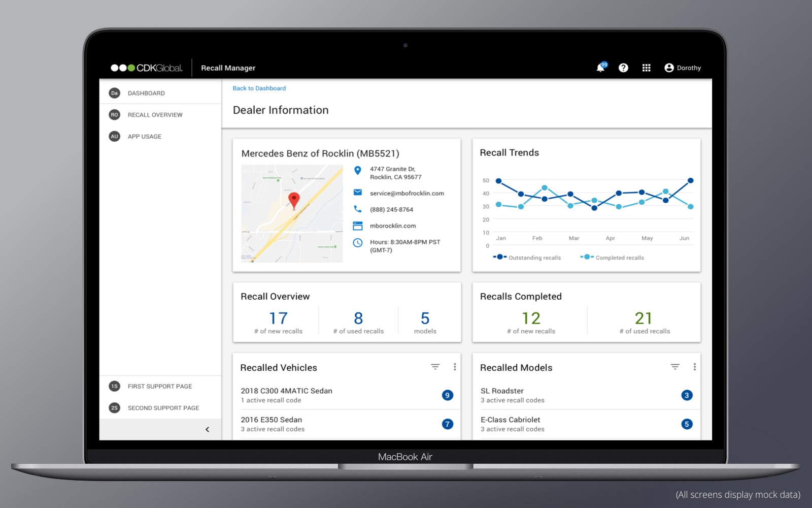Click the business hours clock icon
This screenshot has height=508, width=812.
(358, 242)
